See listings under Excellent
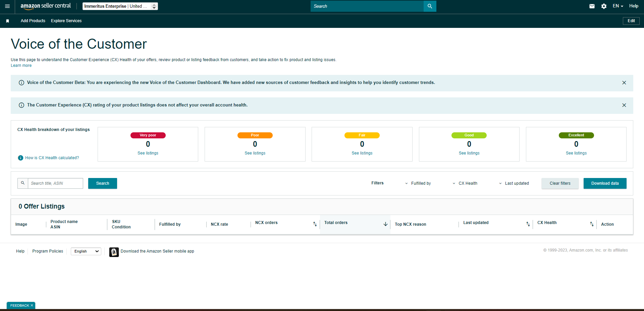This screenshot has height=311, width=644. [576, 153]
